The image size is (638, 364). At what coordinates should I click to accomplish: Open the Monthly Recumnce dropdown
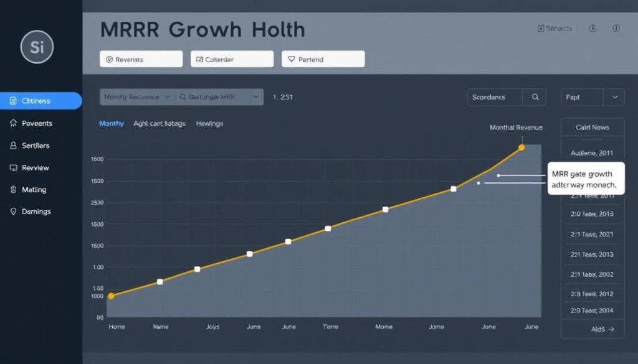[x=137, y=97]
